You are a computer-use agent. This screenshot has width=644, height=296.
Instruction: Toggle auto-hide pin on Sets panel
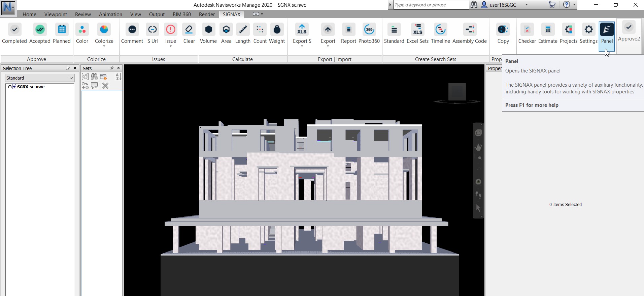click(x=111, y=68)
